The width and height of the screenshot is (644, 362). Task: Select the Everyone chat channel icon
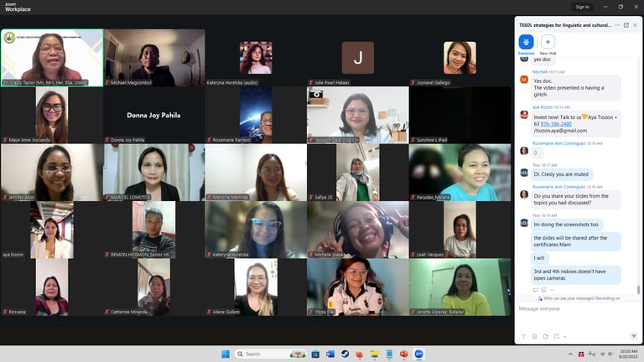526,42
